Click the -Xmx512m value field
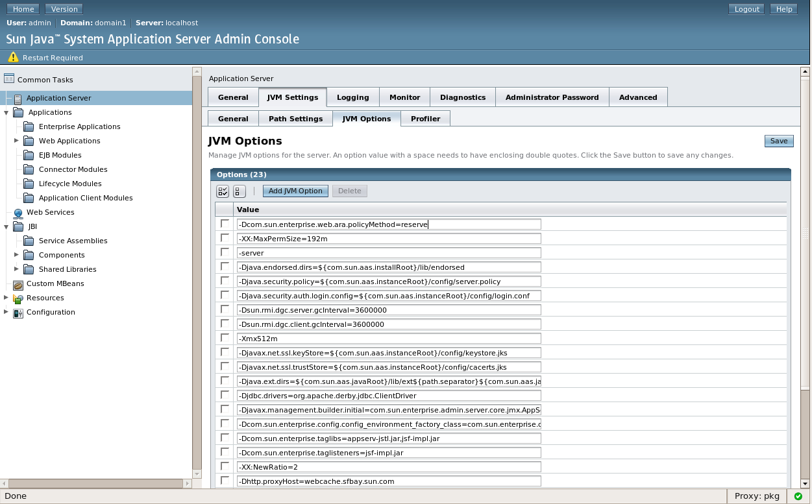812x504 pixels. pos(388,339)
